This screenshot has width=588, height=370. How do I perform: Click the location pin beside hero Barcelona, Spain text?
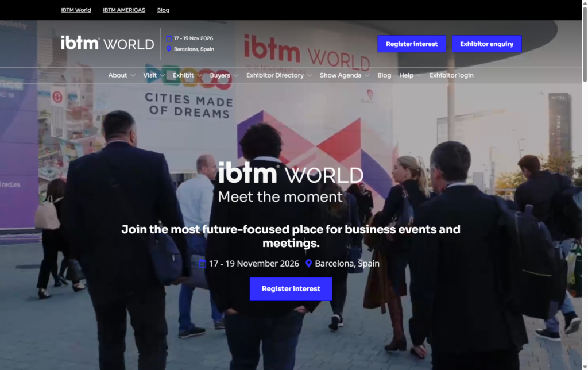tap(308, 264)
